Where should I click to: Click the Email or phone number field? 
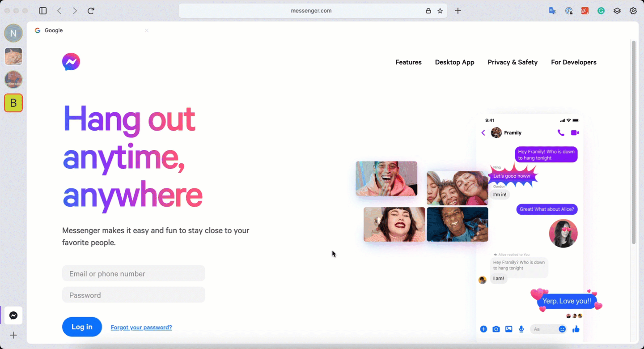[134, 273]
